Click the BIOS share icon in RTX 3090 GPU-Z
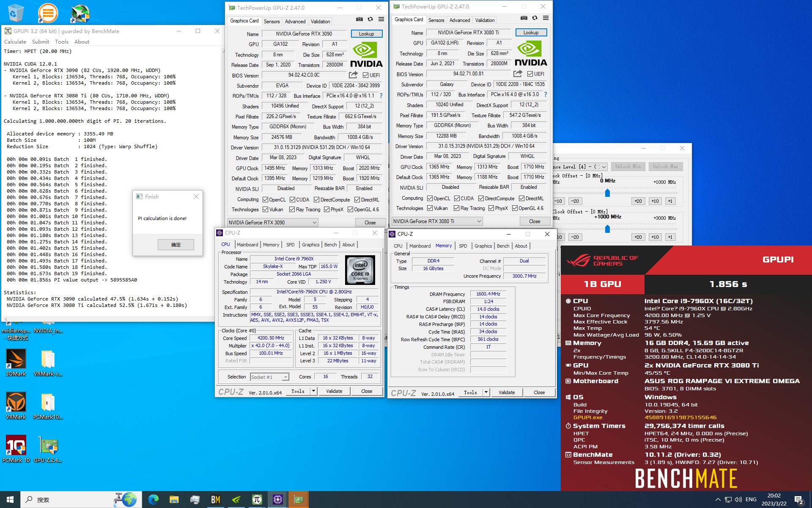The image size is (812, 508). point(353,75)
